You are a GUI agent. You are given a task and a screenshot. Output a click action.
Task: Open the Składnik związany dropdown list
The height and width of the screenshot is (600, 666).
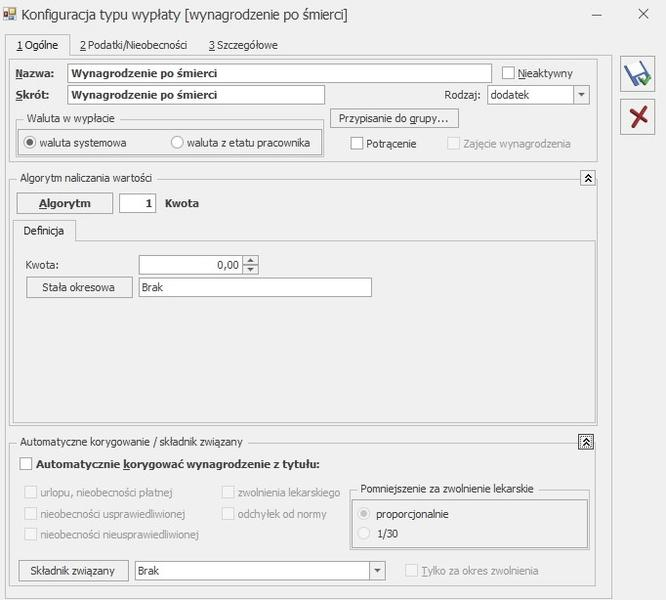pyautogui.click(x=377, y=571)
